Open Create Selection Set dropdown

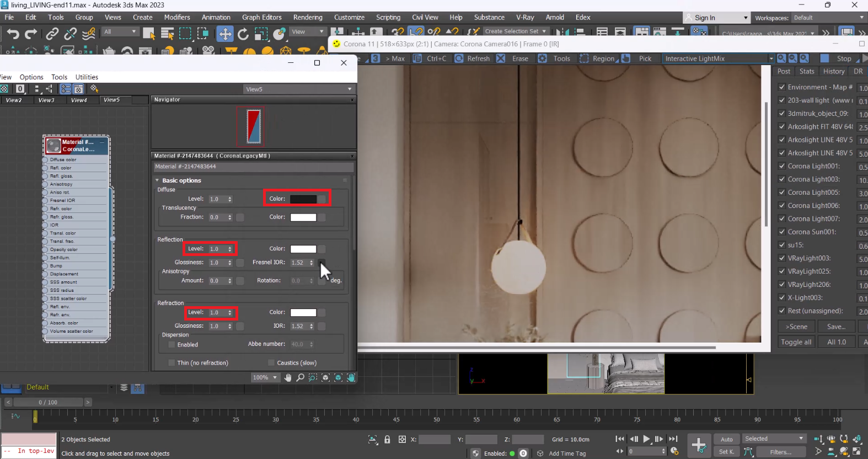[x=516, y=31]
